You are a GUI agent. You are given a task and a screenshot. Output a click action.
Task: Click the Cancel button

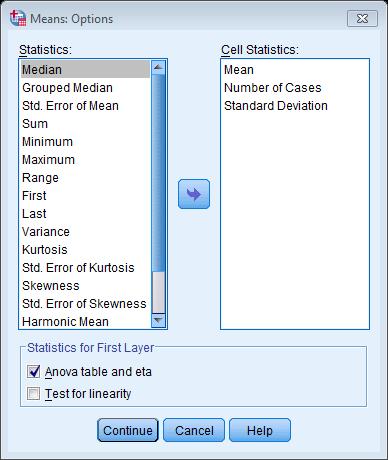tap(194, 430)
